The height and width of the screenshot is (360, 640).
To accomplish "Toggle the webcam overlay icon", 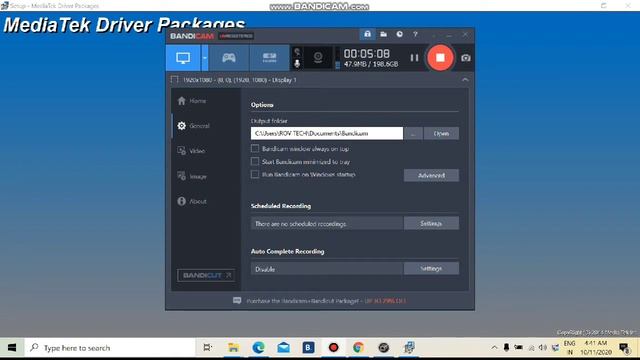I will point(318,58).
